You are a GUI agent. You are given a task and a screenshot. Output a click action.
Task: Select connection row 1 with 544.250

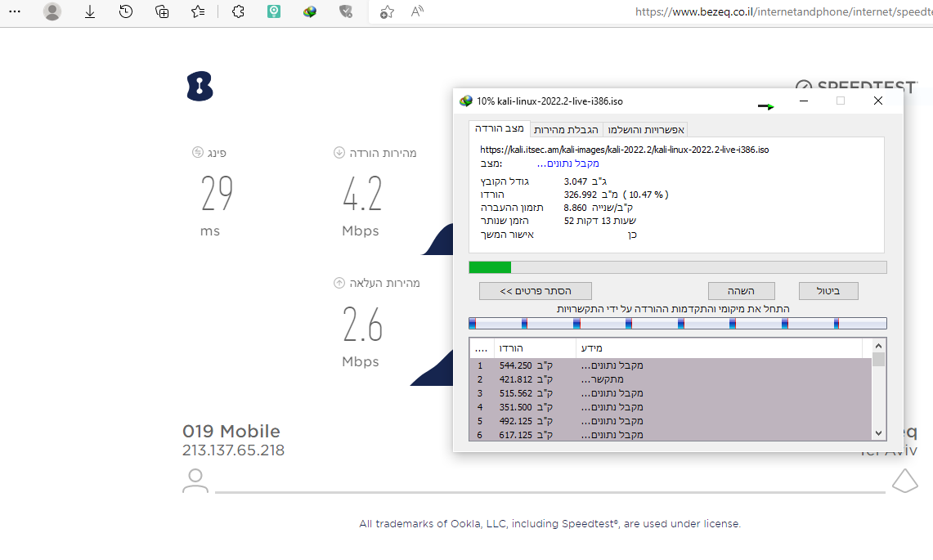pyautogui.click(x=671, y=365)
